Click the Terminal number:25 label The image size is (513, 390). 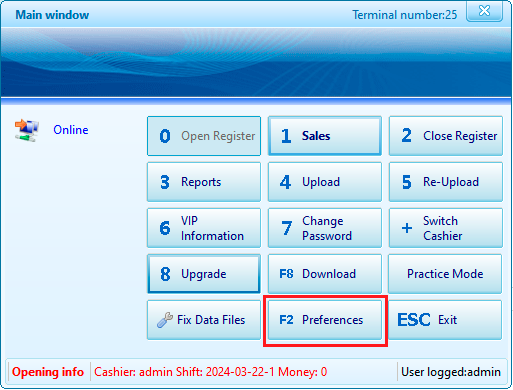405,15
